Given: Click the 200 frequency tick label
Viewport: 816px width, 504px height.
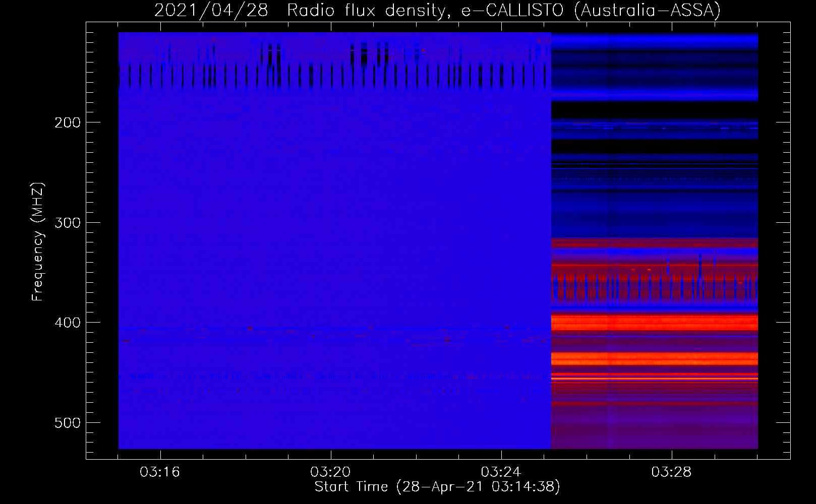Looking at the screenshot, I should 68,122.
